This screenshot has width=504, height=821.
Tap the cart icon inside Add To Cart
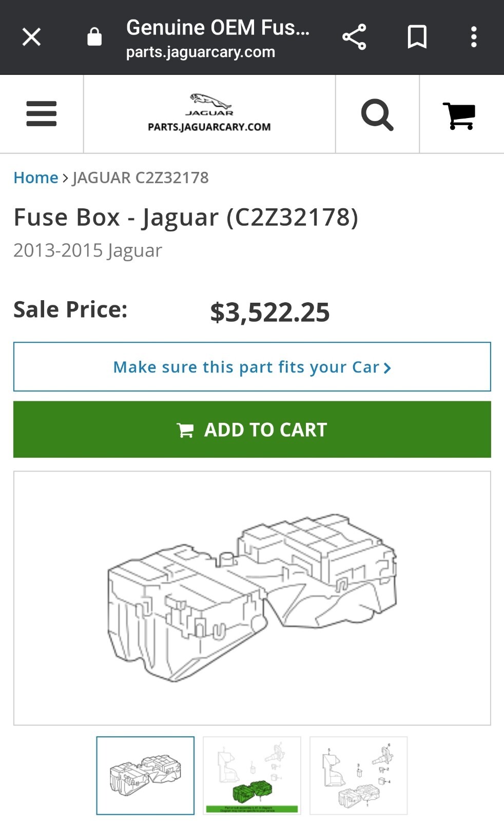coord(185,429)
